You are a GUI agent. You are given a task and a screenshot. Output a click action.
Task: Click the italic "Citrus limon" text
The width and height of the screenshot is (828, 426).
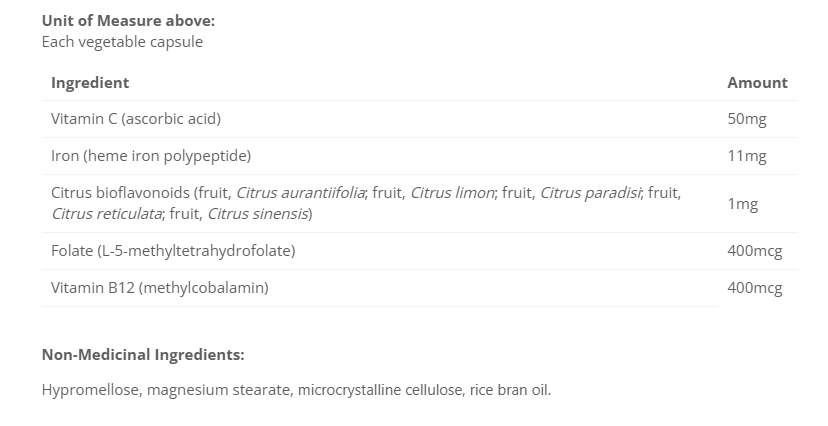click(452, 193)
